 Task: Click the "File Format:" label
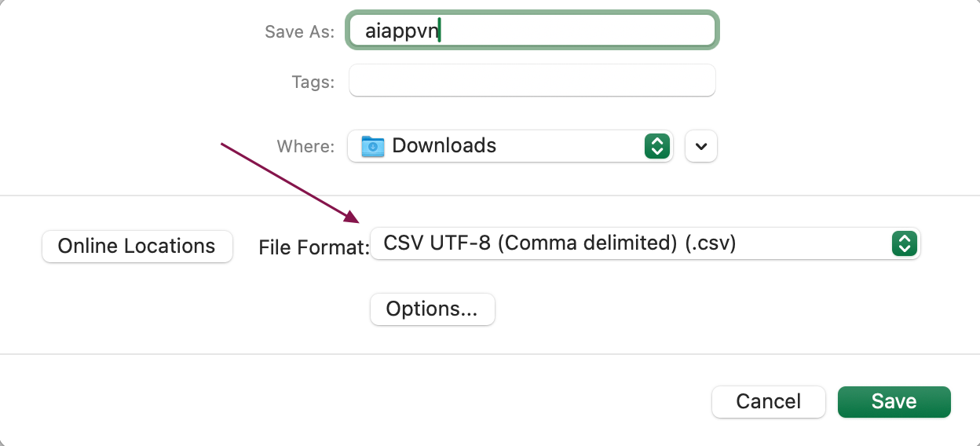(314, 248)
